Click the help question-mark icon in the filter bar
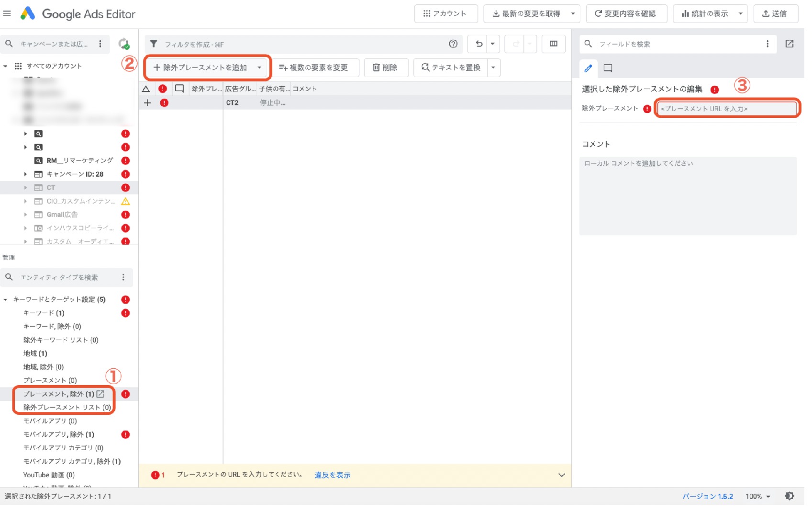The width and height of the screenshot is (812, 512). click(x=453, y=44)
